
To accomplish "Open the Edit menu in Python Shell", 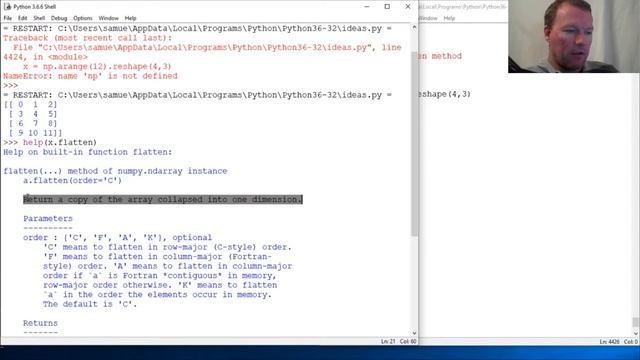I will coord(22,18).
